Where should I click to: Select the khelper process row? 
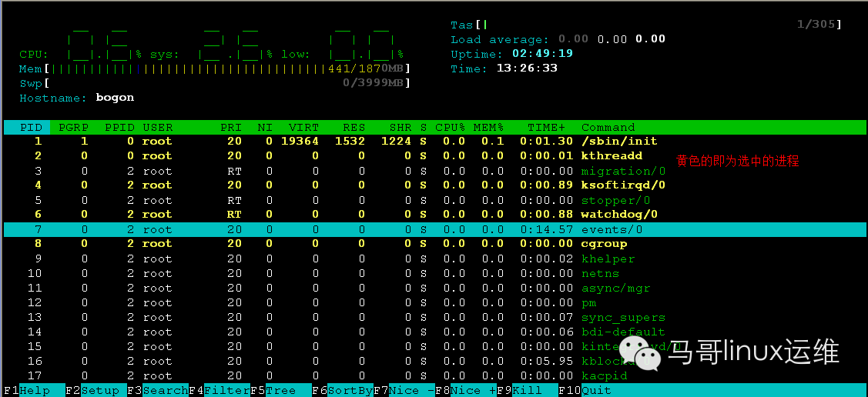click(434, 259)
